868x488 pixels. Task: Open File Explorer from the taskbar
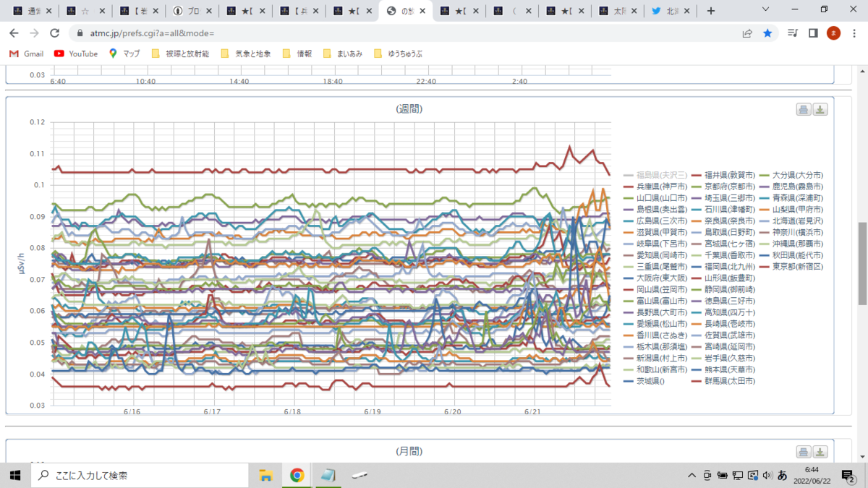tap(265, 475)
